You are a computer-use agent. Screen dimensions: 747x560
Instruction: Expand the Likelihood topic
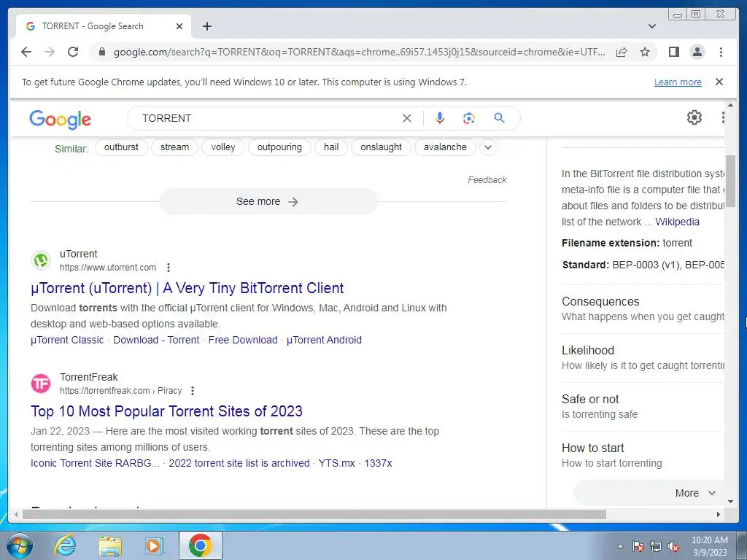click(x=643, y=357)
